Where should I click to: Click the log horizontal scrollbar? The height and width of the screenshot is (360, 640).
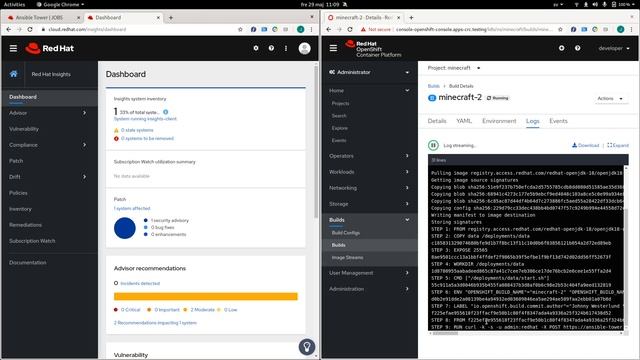[x=445, y=333]
